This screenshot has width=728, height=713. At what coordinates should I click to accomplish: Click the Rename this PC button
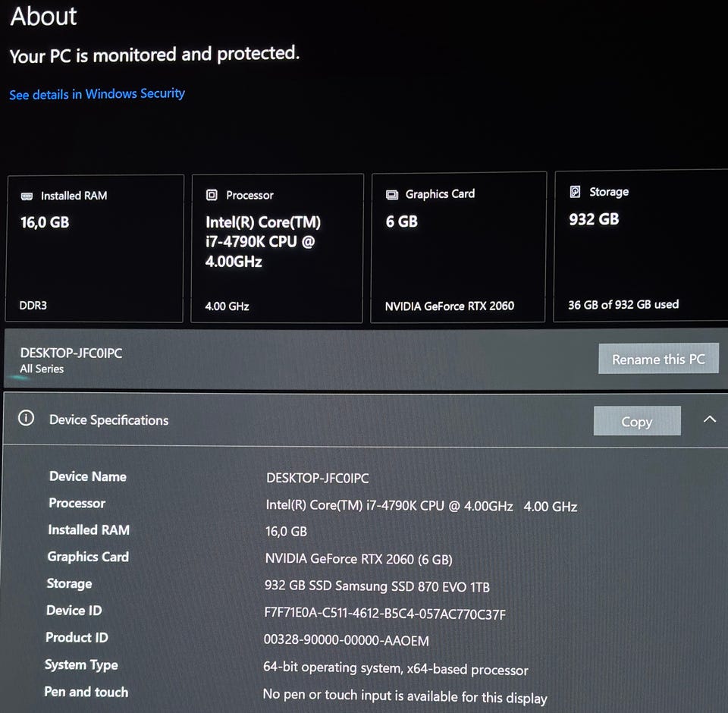[658, 359]
